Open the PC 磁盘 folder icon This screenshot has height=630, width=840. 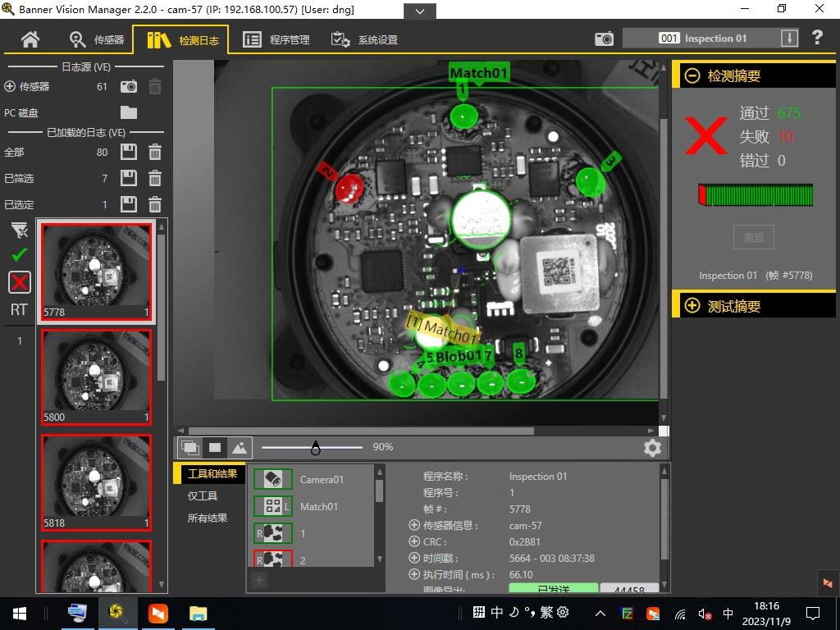[x=129, y=112]
